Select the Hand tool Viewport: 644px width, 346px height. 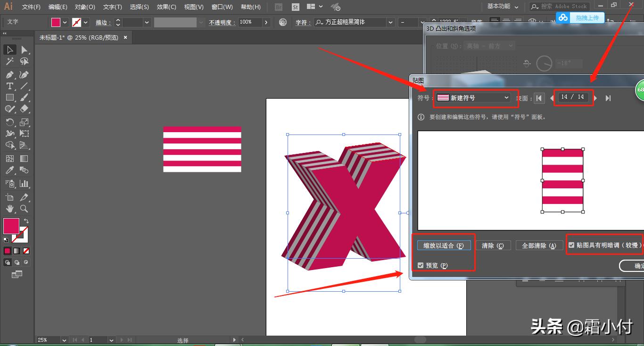coord(10,209)
